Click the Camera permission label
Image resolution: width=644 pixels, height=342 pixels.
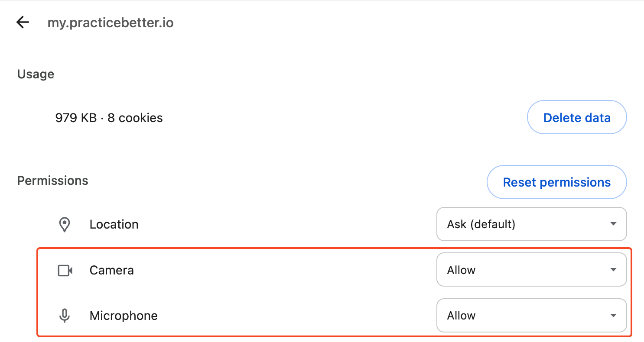(x=112, y=270)
